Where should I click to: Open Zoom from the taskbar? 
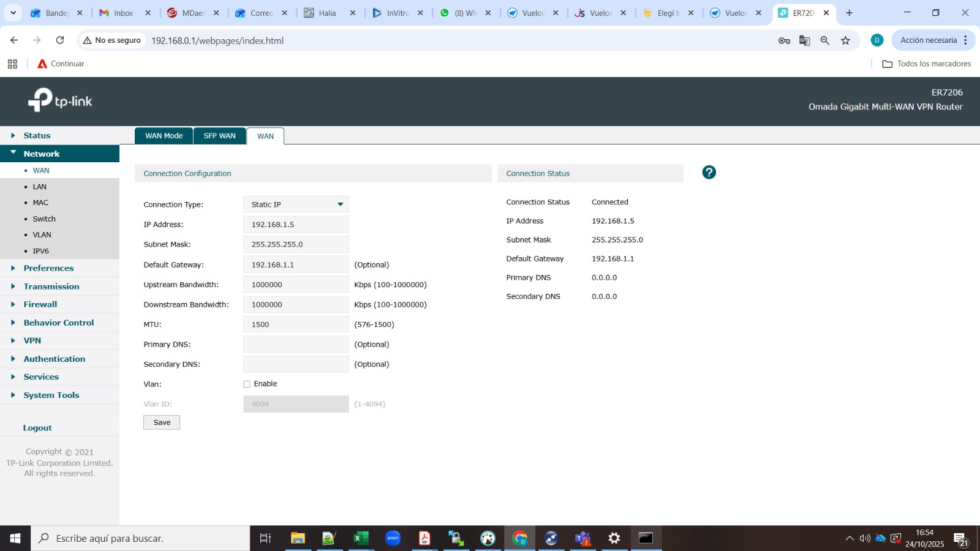coord(393,538)
